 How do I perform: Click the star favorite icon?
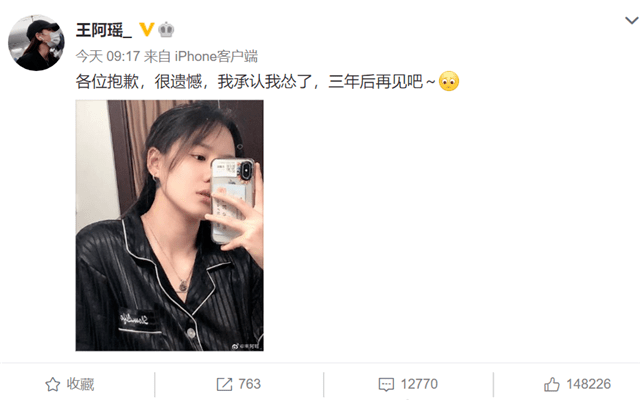coord(53,384)
